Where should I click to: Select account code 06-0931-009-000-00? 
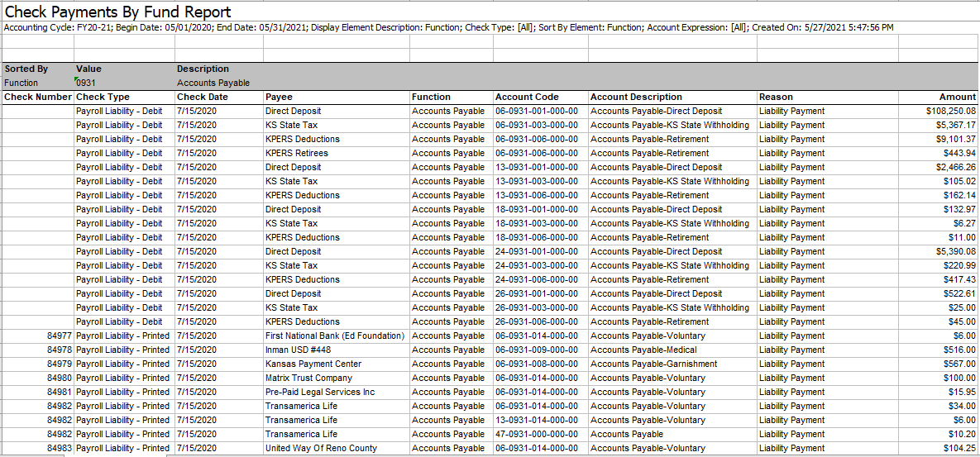coord(541,350)
